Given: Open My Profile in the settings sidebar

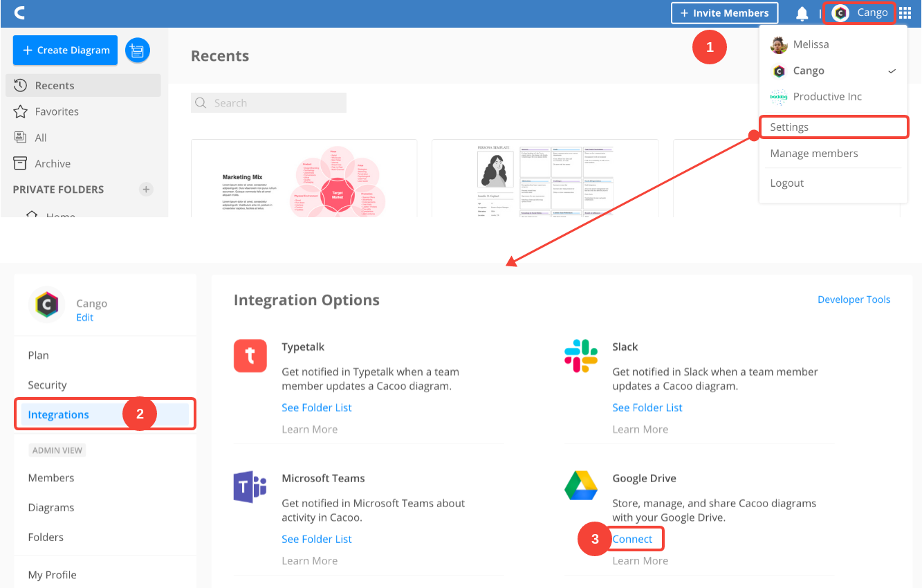Looking at the screenshot, I should click(53, 575).
